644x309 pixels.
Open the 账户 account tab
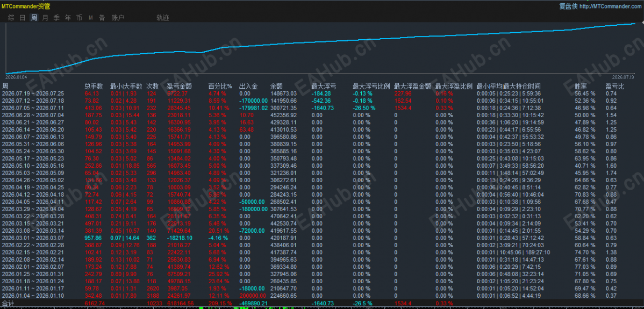(118, 18)
